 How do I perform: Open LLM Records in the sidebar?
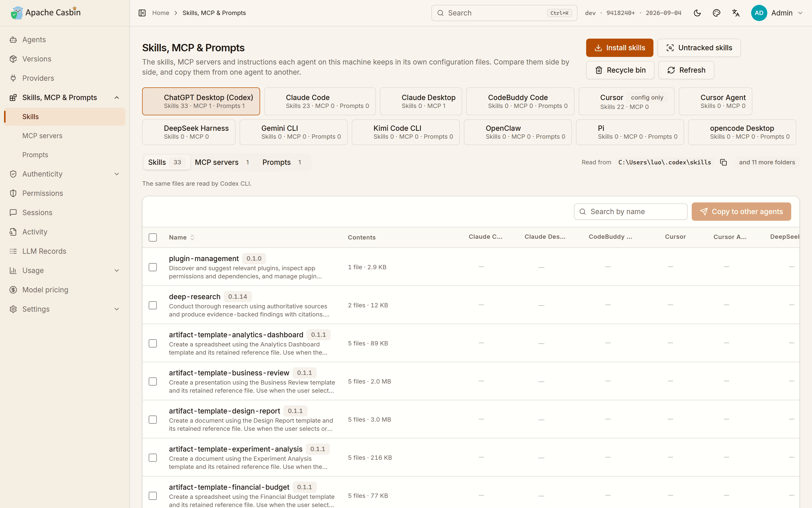pos(65,251)
